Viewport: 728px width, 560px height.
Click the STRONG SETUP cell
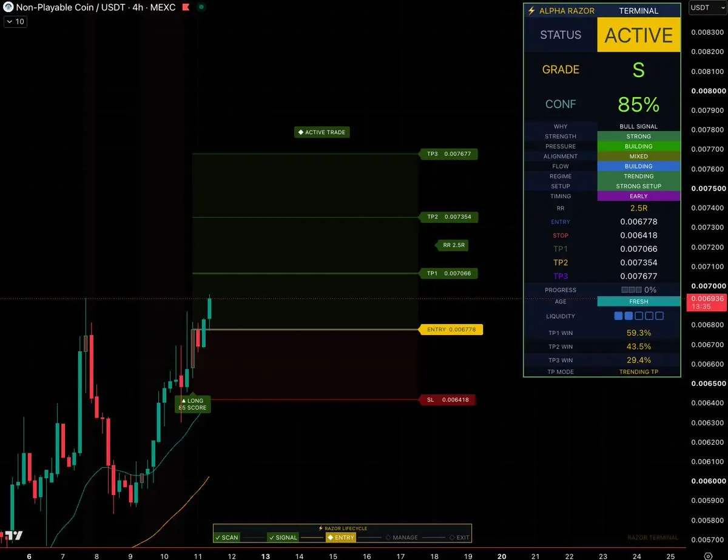[639, 186]
